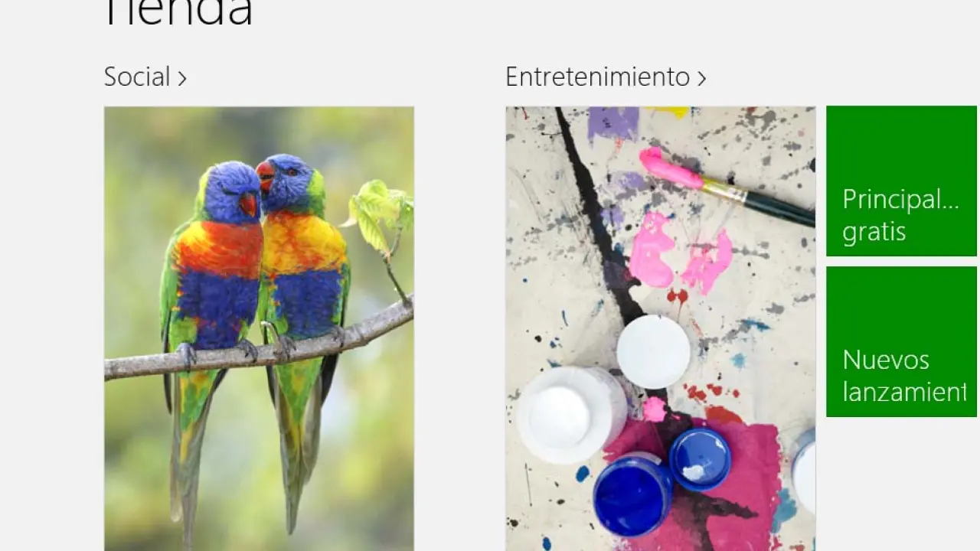Expand the chevron next to Entretenimiento
The height and width of the screenshot is (551, 980).
[701, 78]
